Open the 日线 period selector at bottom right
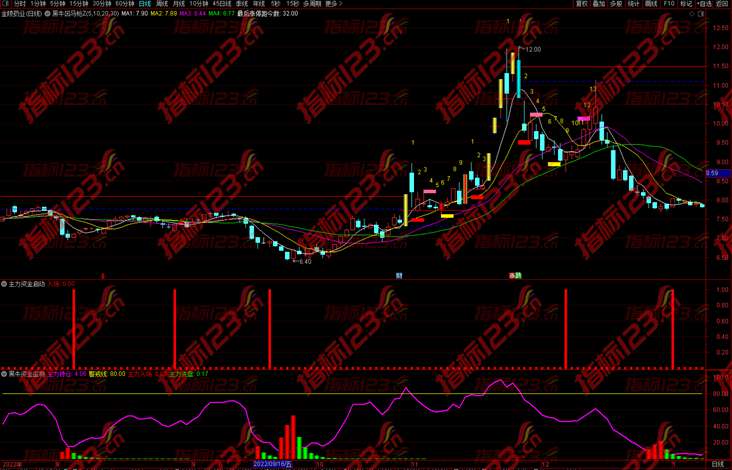This screenshot has height=470, width=732. (x=716, y=464)
